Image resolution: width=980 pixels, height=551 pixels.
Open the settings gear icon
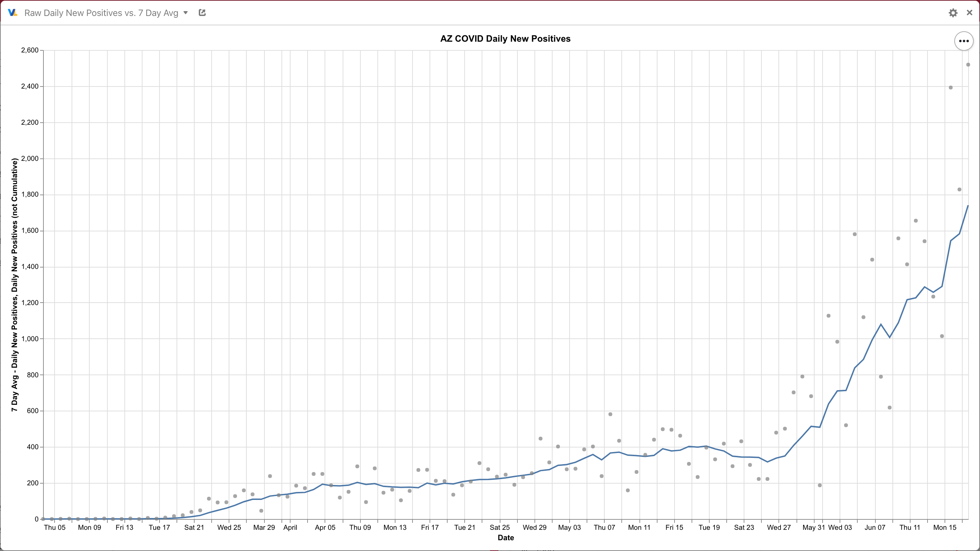[x=953, y=13]
